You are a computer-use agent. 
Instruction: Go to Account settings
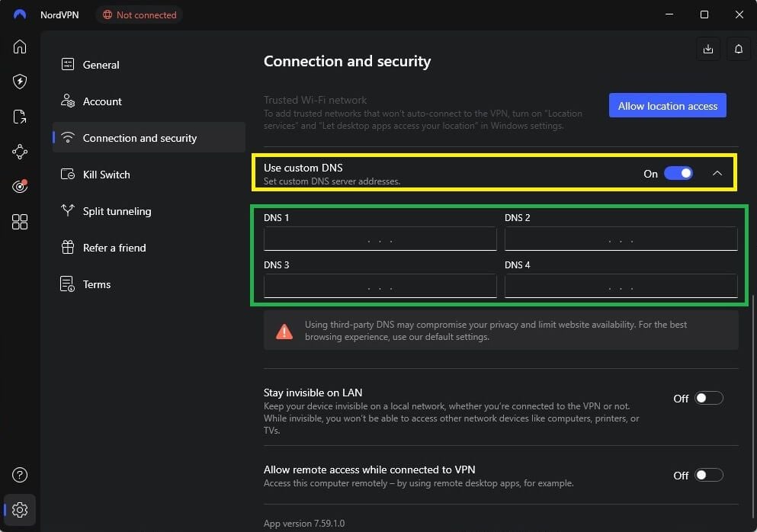(149, 101)
